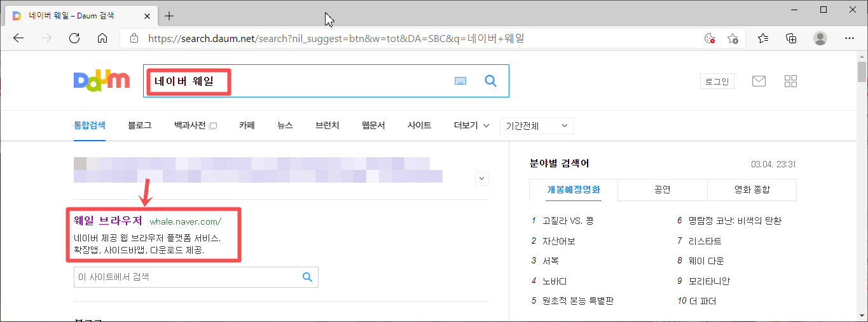This screenshot has height=322, width=868.
Task: Select the 웹문서 tab
Action: pos(373,125)
